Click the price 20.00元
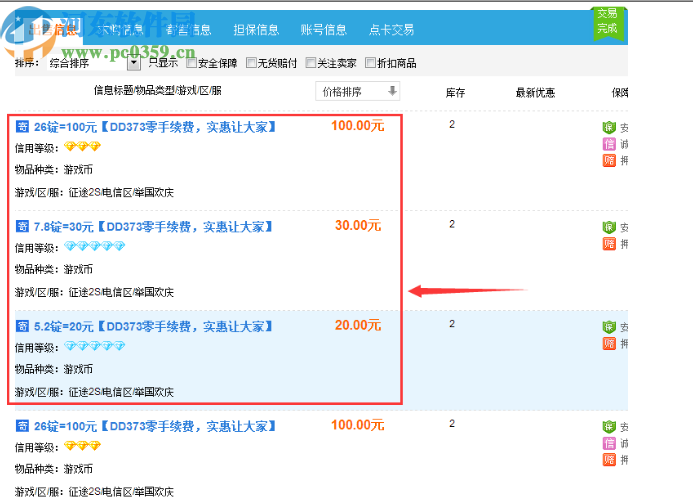693x504 pixels. point(358,325)
